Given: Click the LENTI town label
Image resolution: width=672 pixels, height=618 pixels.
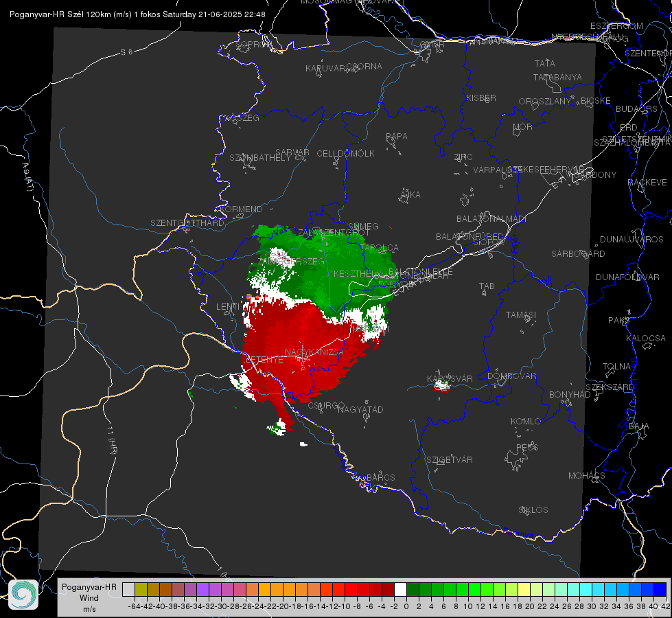Looking at the screenshot, I should pyautogui.click(x=228, y=307).
